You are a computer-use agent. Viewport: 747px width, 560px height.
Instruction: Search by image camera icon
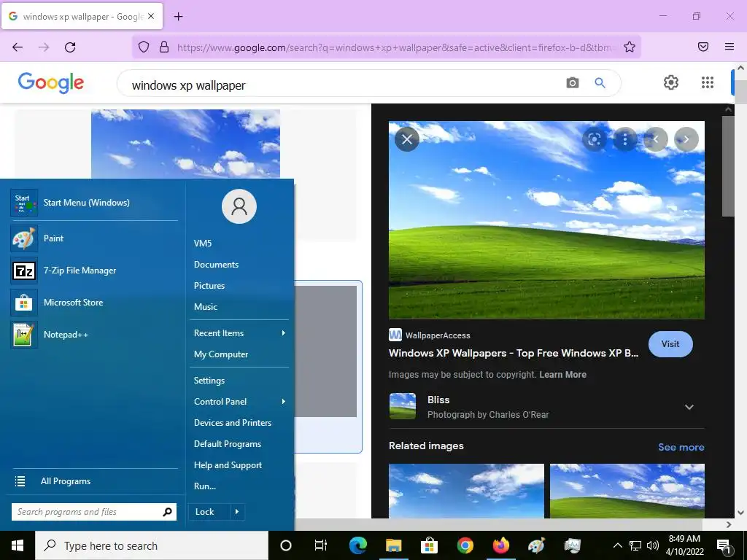coord(573,83)
